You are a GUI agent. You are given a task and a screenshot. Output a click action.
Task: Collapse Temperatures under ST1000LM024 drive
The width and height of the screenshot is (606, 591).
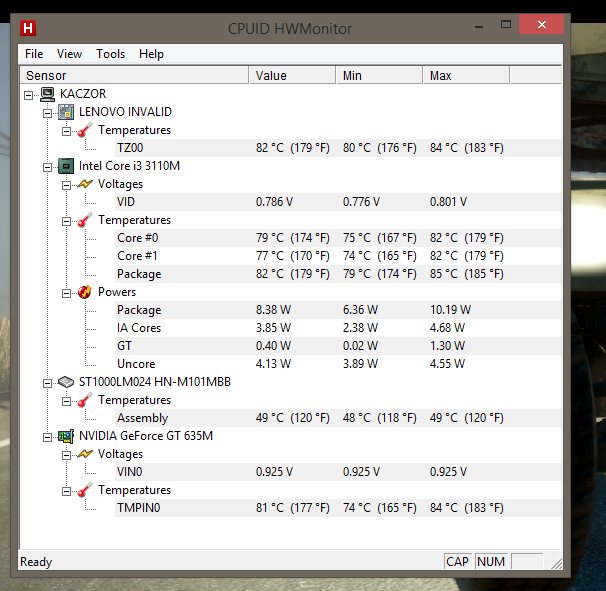(x=66, y=401)
